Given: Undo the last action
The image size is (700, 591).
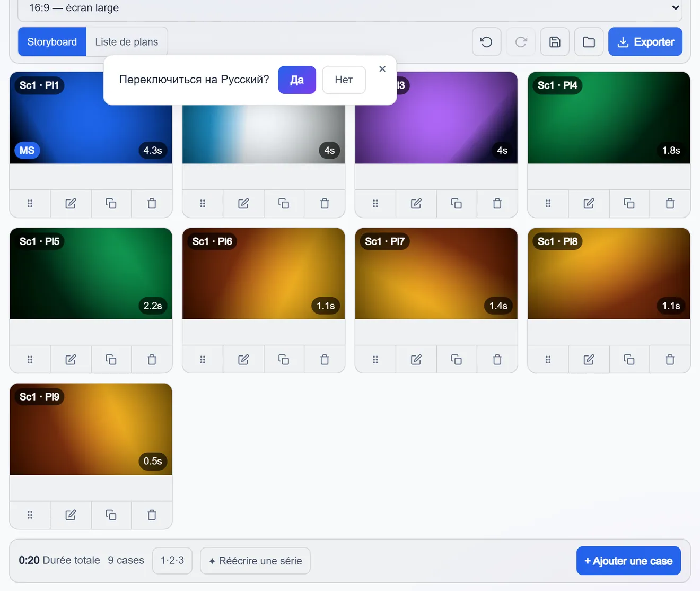Looking at the screenshot, I should 486,42.
